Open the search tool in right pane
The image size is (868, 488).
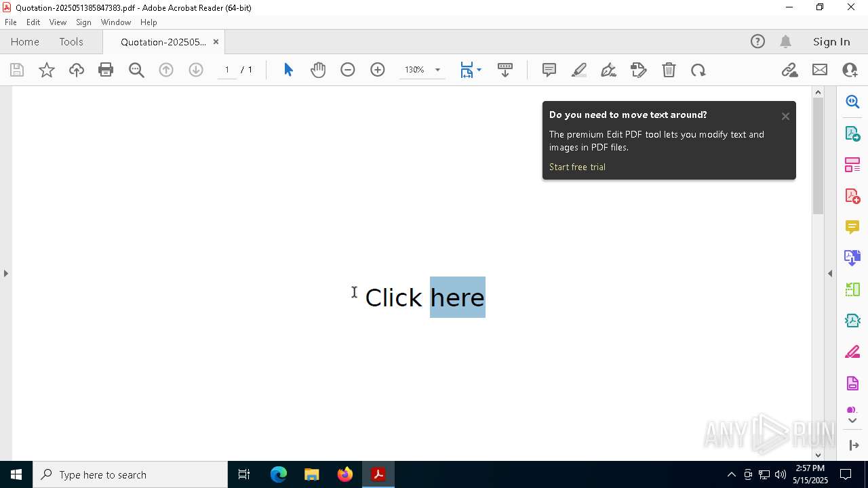pyautogui.click(x=852, y=102)
